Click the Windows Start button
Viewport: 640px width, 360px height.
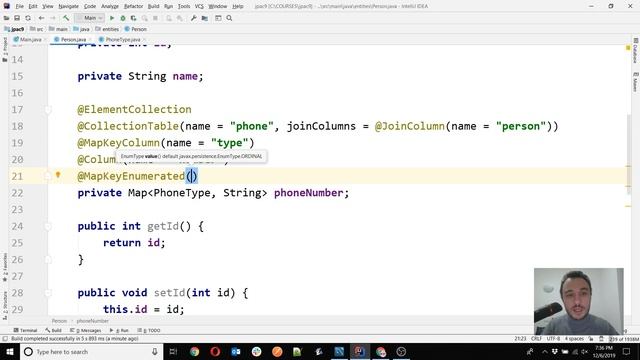coord(9,351)
